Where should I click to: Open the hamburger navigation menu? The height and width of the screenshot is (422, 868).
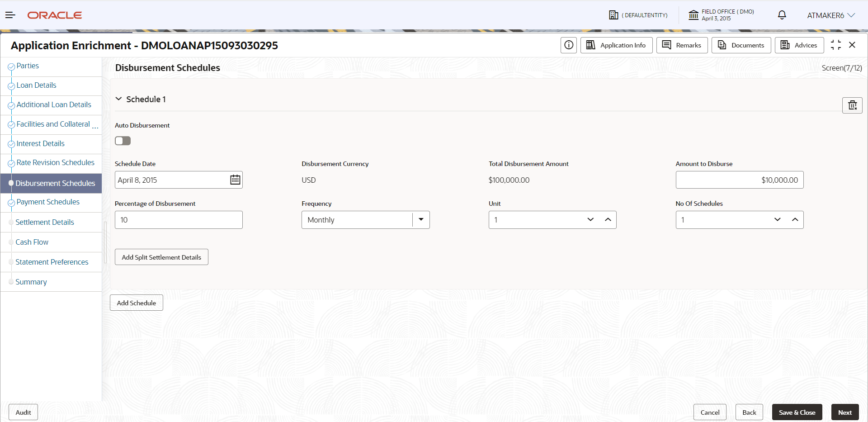10,15
